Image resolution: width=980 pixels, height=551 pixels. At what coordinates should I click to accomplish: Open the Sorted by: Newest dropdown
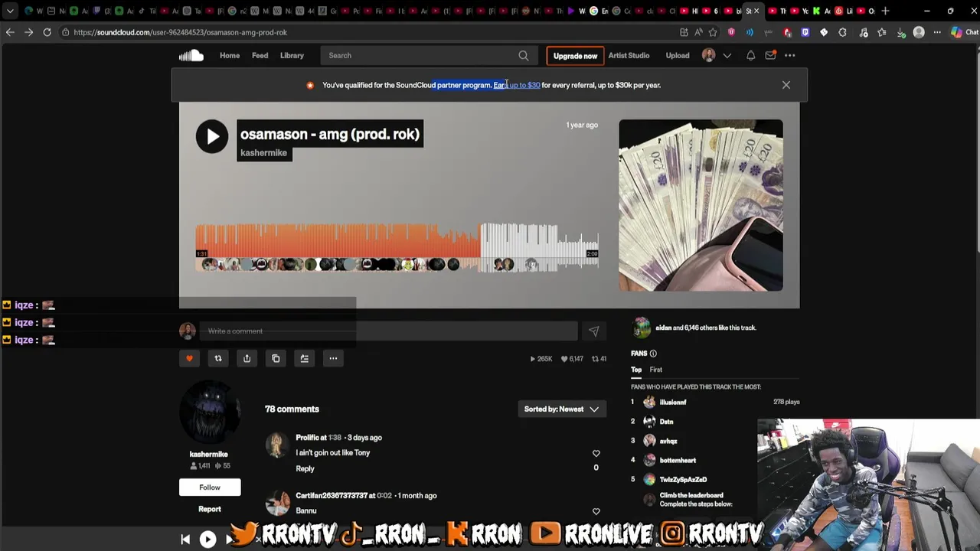coord(561,409)
